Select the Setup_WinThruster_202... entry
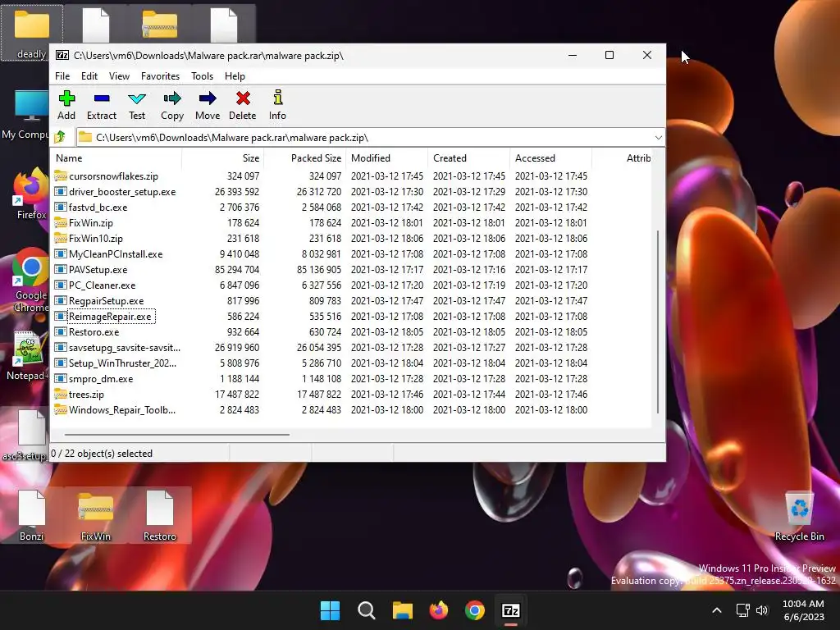 coord(123,363)
